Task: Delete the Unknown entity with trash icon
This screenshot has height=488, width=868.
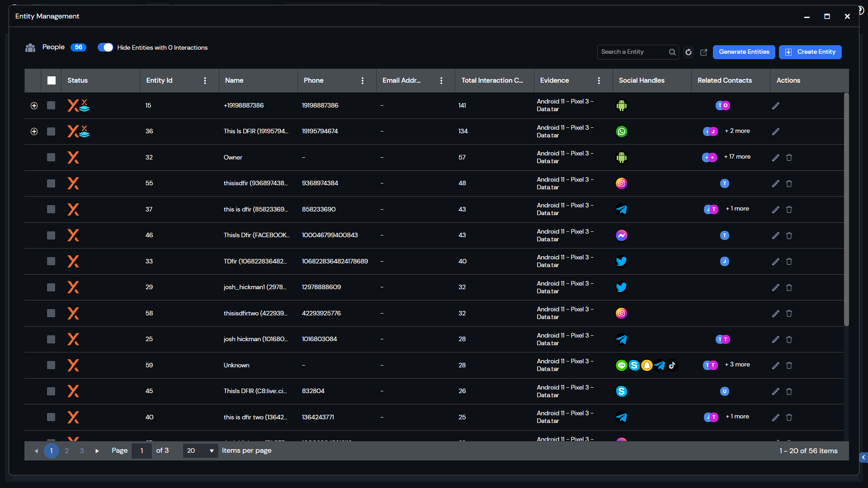Action: (789, 366)
